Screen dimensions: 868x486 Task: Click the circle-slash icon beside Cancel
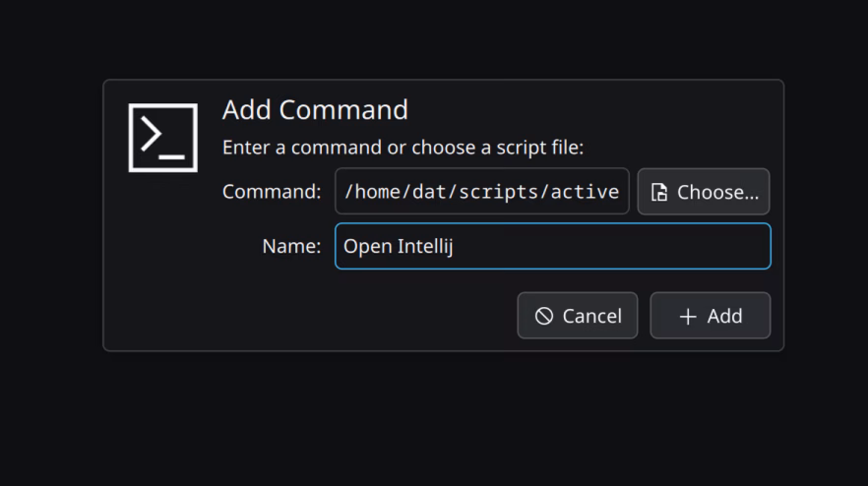544,316
